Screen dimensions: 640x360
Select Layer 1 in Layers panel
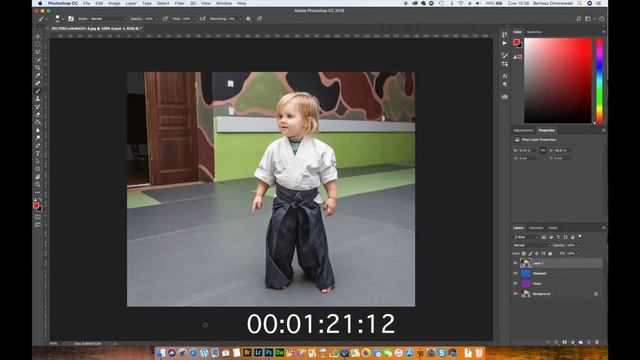pyautogui.click(x=562, y=263)
